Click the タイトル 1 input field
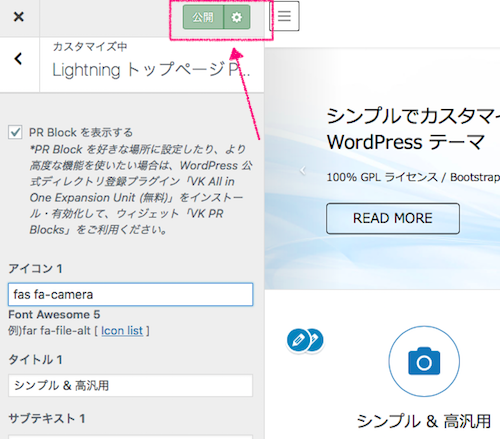Image resolution: width=500 pixels, height=439 pixels. tap(131, 385)
